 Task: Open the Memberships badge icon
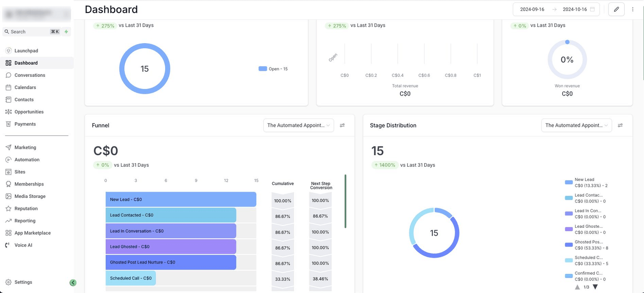pyautogui.click(x=8, y=184)
